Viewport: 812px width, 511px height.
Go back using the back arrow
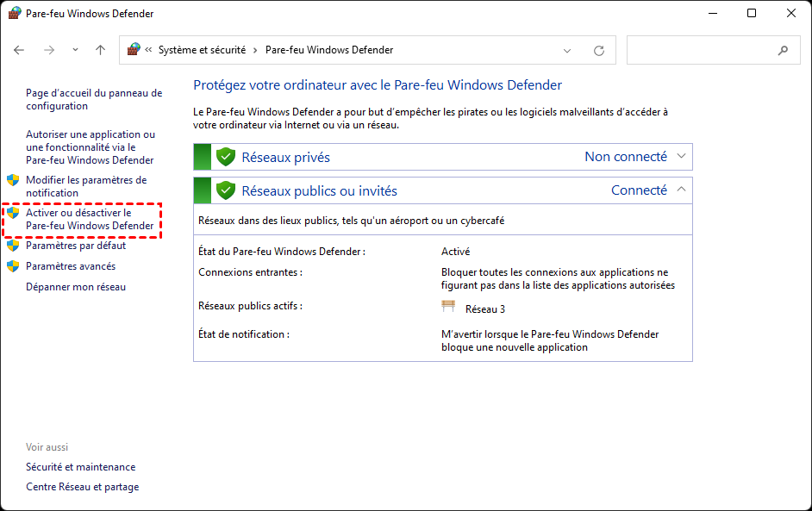coord(19,50)
